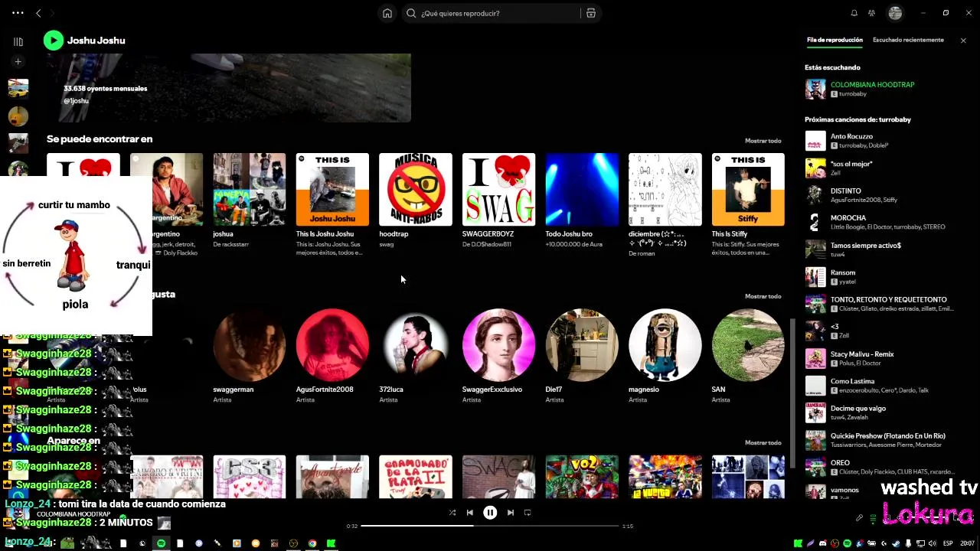Screen dimensions: 980x551
Task: Open SwaggerExxclusivo artist
Action: point(498,345)
